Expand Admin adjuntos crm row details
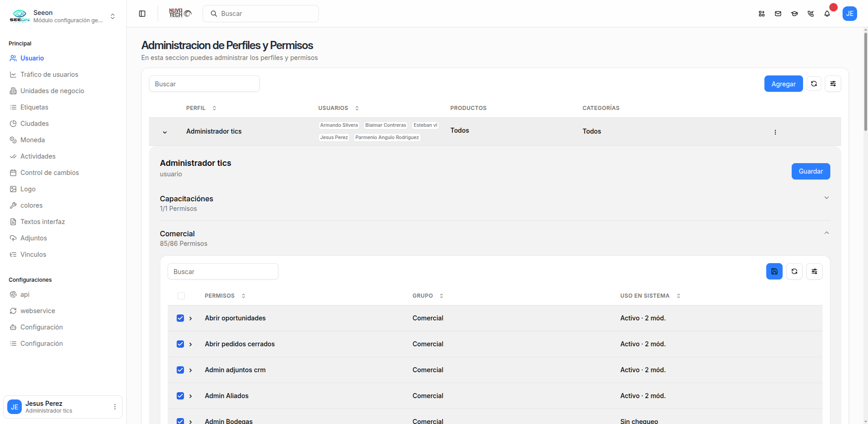This screenshot has width=868, height=424. point(191,370)
